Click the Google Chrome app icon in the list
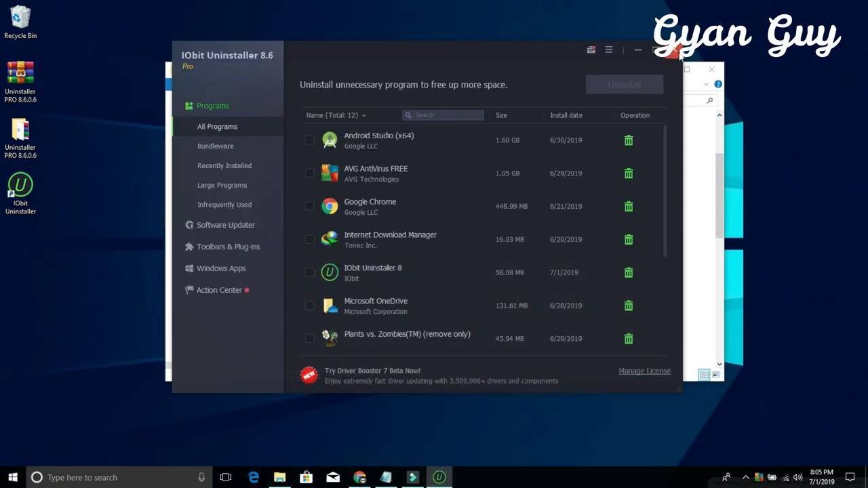Screen dimensions: 868x488 (x=330, y=206)
